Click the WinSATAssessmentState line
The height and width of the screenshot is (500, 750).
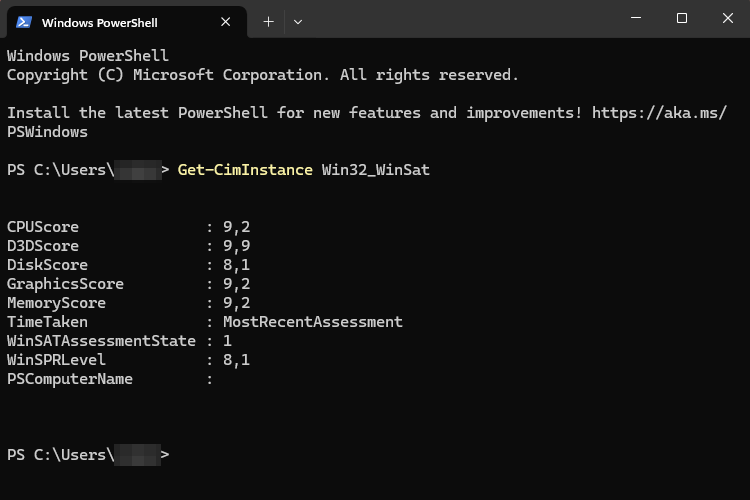pos(119,341)
